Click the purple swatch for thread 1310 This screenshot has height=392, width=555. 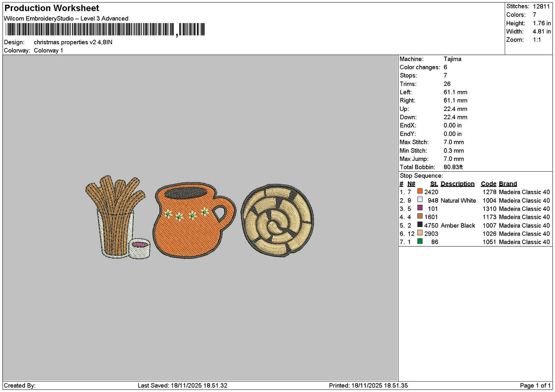tap(420, 208)
